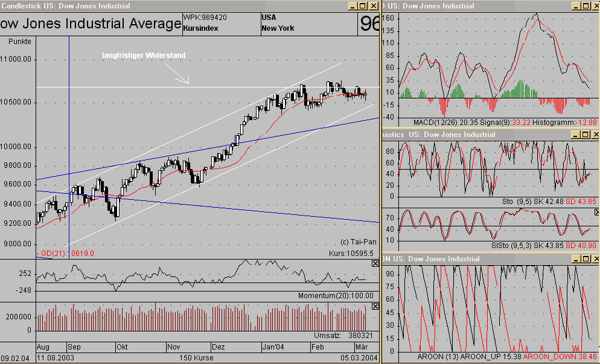Click the Kurs:10595.5 price readout
The width and height of the screenshot is (600, 364).
click(x=351, y=254)
